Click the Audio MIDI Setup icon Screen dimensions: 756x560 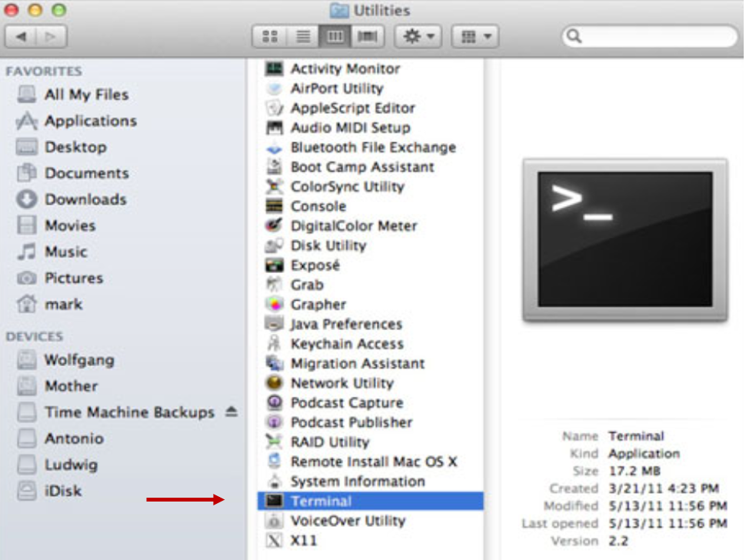point(275,128)
